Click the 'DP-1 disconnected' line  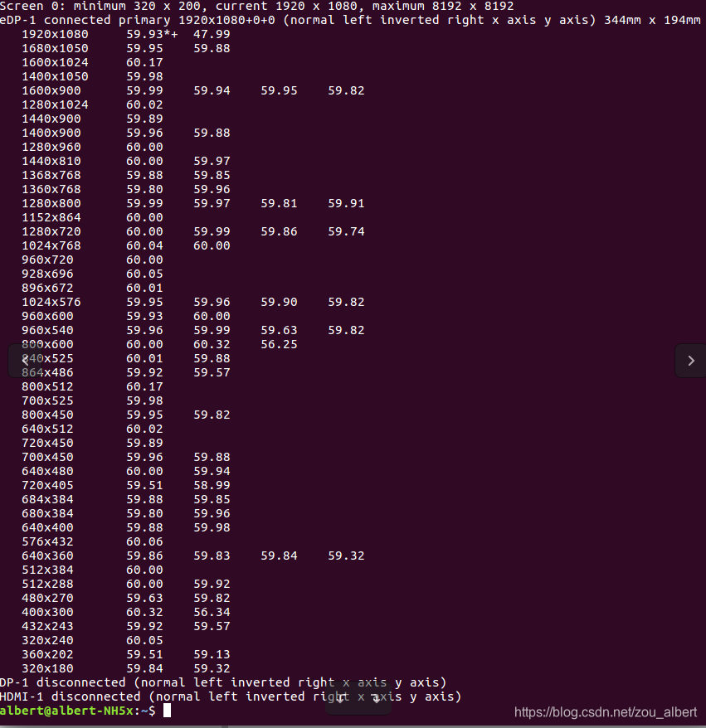coord(223,682)
